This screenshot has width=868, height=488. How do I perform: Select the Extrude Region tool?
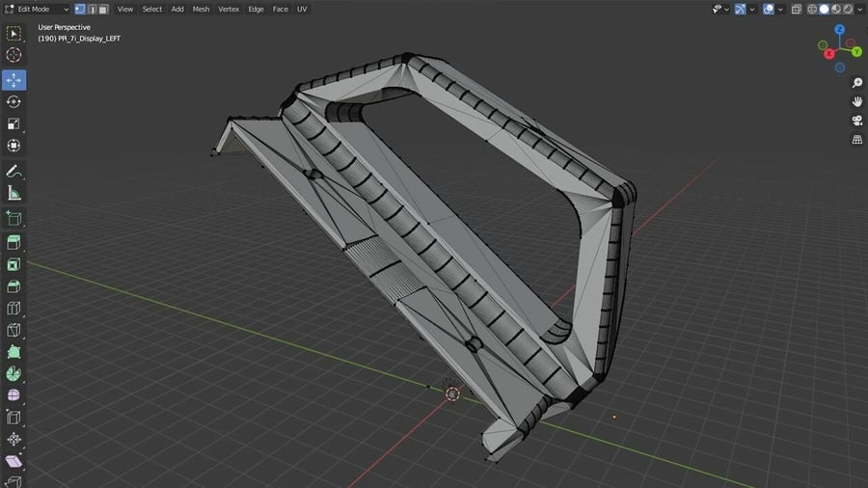(14, 242)
